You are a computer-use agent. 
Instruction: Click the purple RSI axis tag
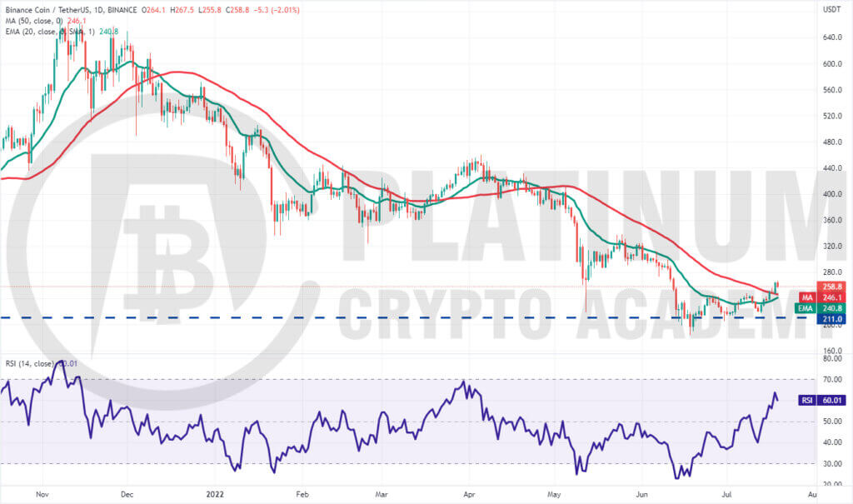806,400
